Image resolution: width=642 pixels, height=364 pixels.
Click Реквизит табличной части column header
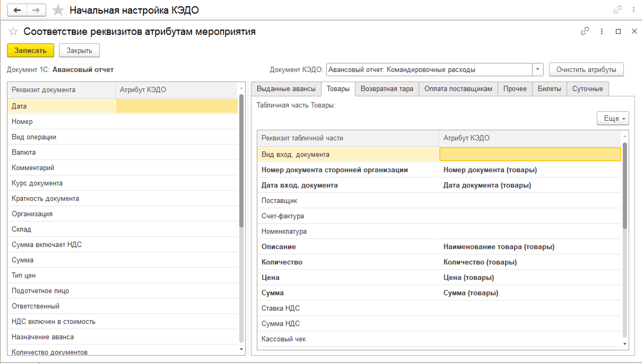[348, 138]
